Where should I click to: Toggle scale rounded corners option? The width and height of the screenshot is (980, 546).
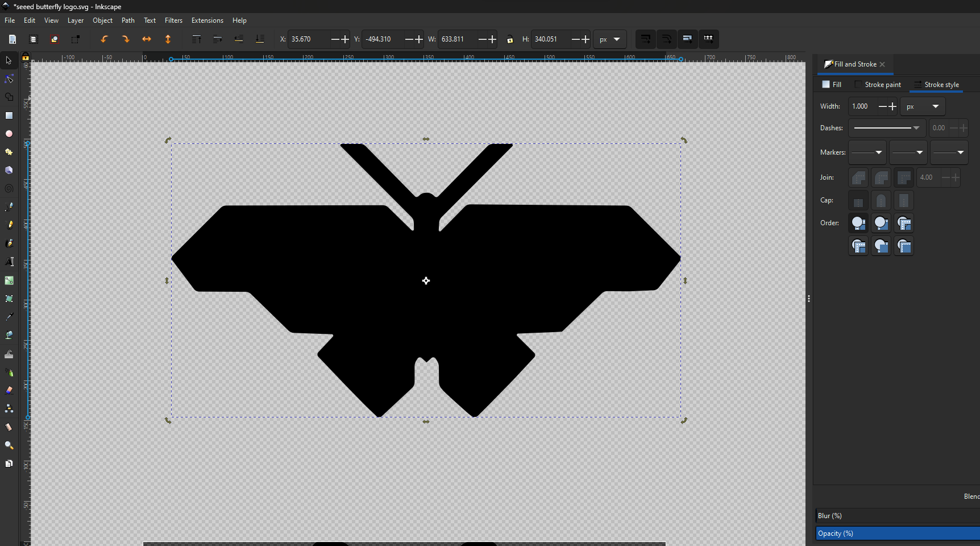[x=666, y=39]
